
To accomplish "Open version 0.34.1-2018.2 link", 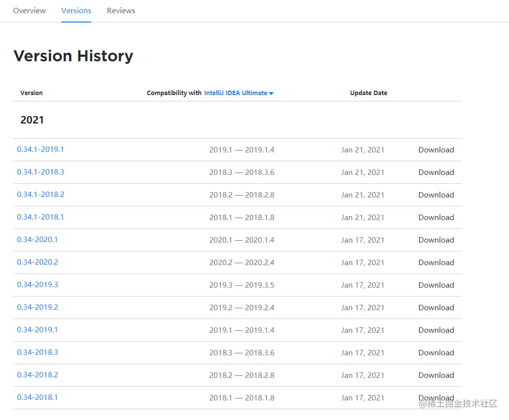I will 41,195.
